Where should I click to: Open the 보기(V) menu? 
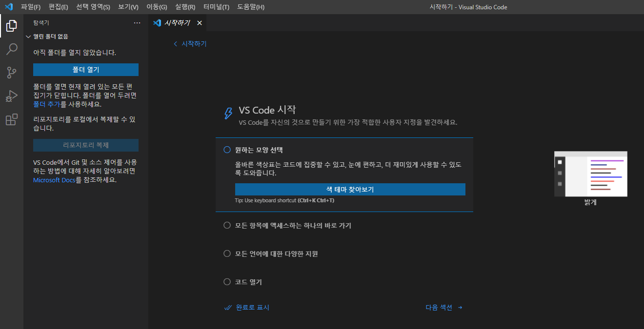[128, 7]
